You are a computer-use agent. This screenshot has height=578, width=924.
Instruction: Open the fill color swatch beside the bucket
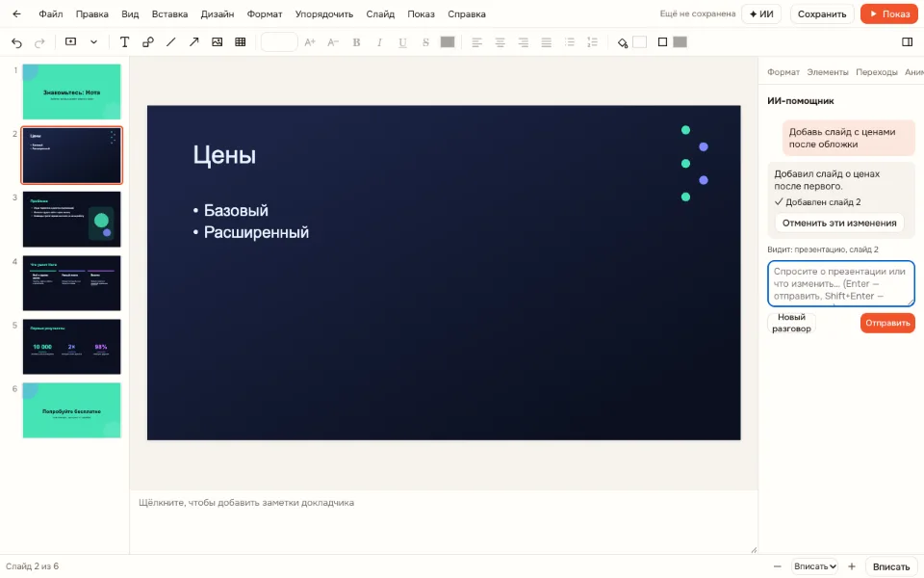(x=639, y=41)
